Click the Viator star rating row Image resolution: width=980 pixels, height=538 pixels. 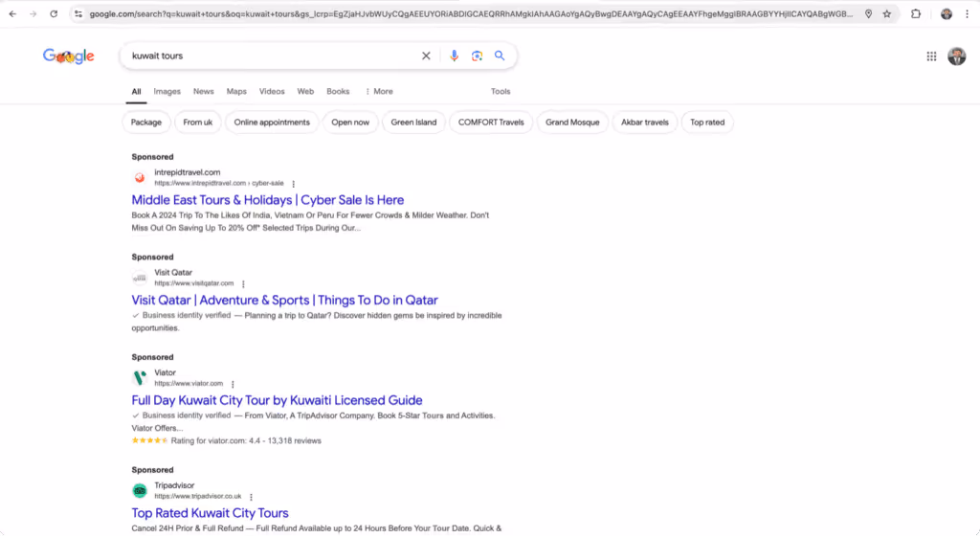pyautogui.click(x=226, y=440)
